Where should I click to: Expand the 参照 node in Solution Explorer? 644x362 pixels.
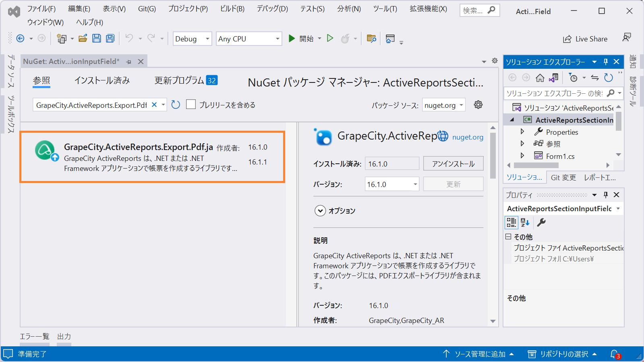click(522, 143)
